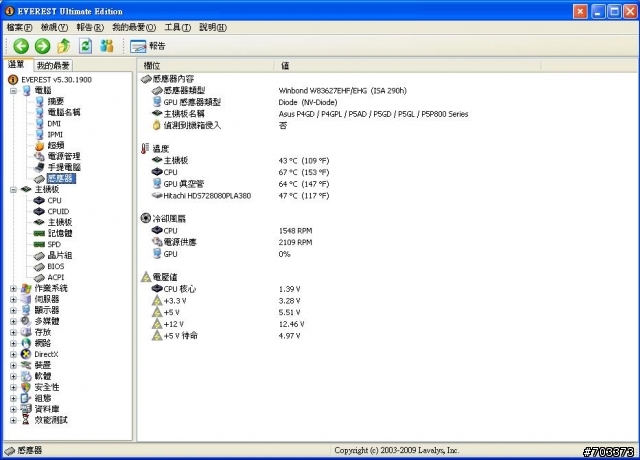This screenshot has height=460, width=640.
Task: Select DMI in the tree
Action: point(54,123)
